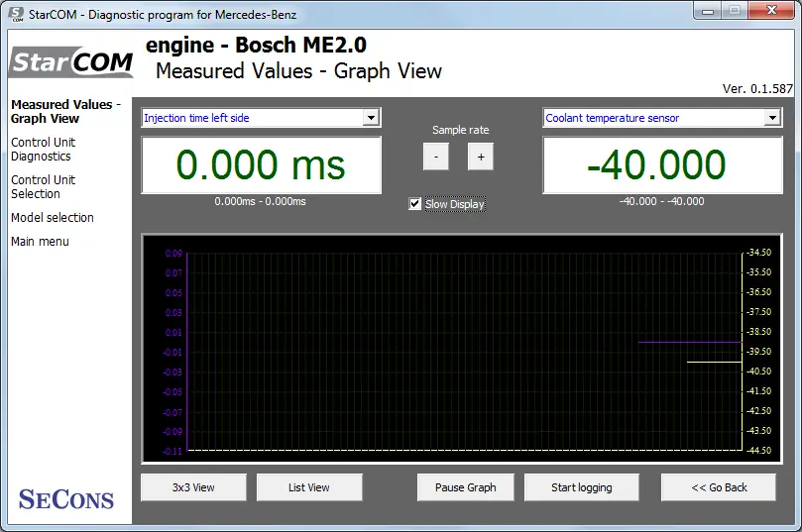
Task: Open Control Unit Selection from sidebar
Action: [43, 187]
